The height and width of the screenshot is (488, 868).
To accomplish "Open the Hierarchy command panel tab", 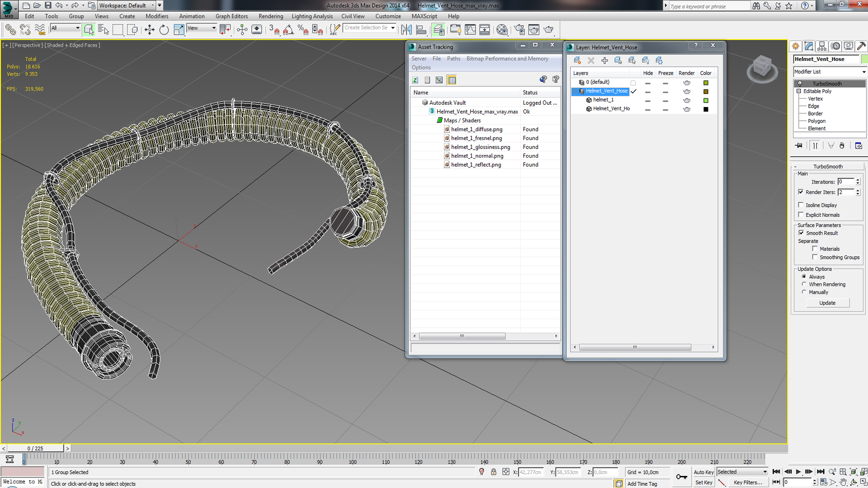I will (822, 46).
